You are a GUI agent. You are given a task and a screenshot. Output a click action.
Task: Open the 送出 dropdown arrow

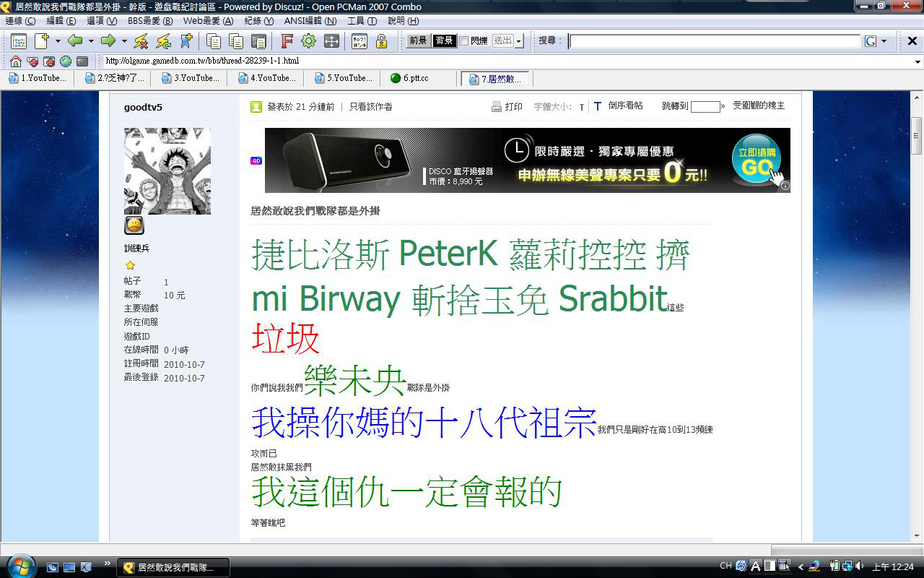(518, 41)
